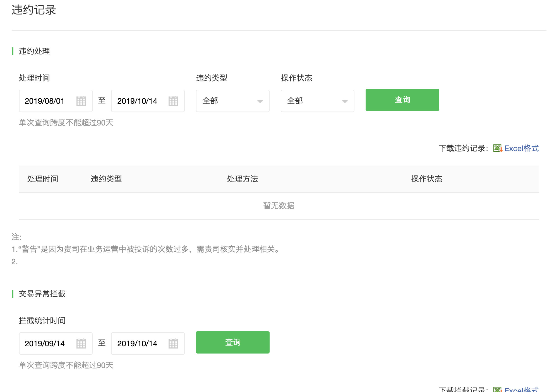Click the 违约处理 section heading

pos(34,51)
